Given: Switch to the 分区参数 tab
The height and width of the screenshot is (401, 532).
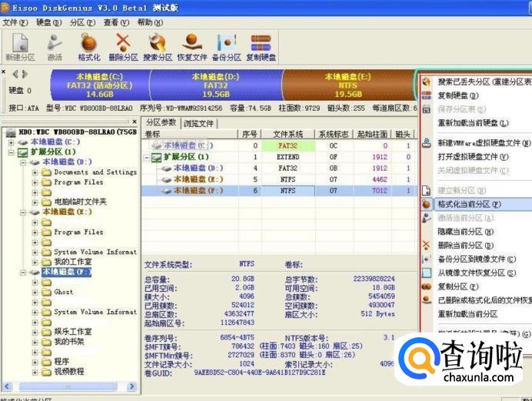Looking at the screenshot, I should coord(161,122).
